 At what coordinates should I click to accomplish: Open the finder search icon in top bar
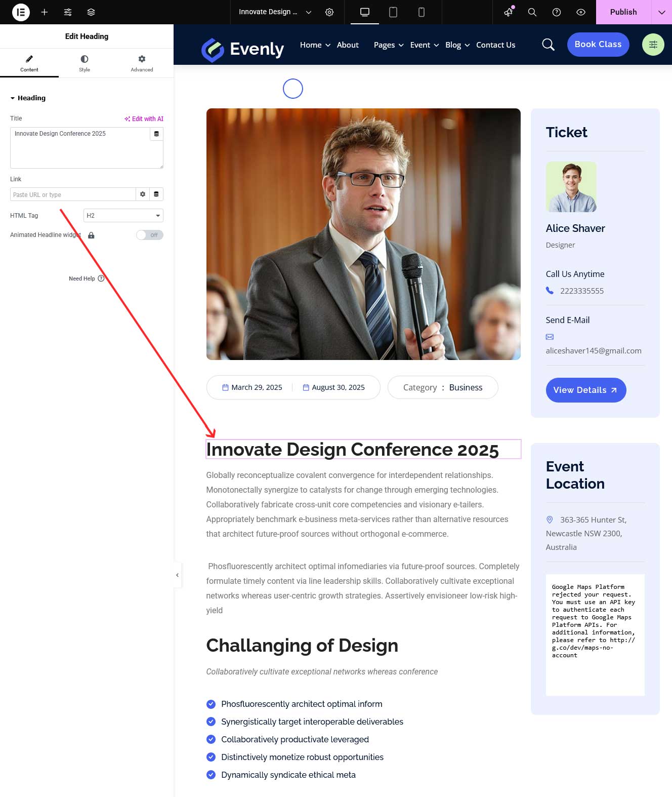[532, 12]
